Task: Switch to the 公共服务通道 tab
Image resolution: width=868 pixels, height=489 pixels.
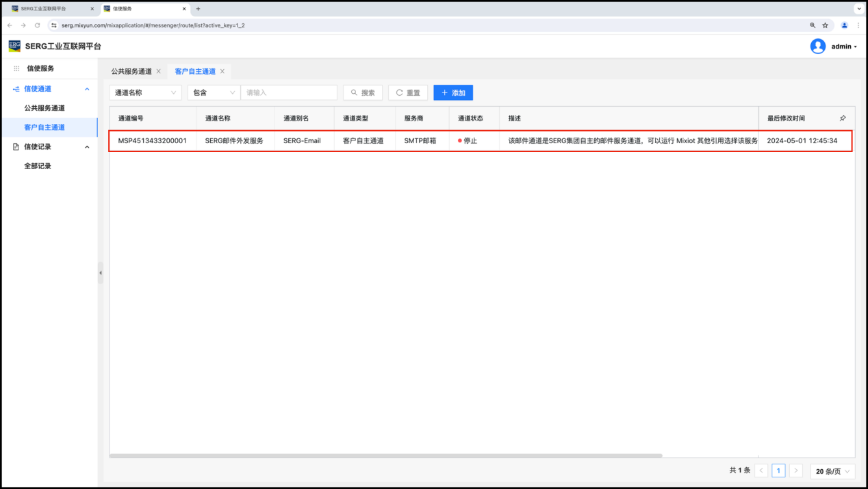Action: 131,71
